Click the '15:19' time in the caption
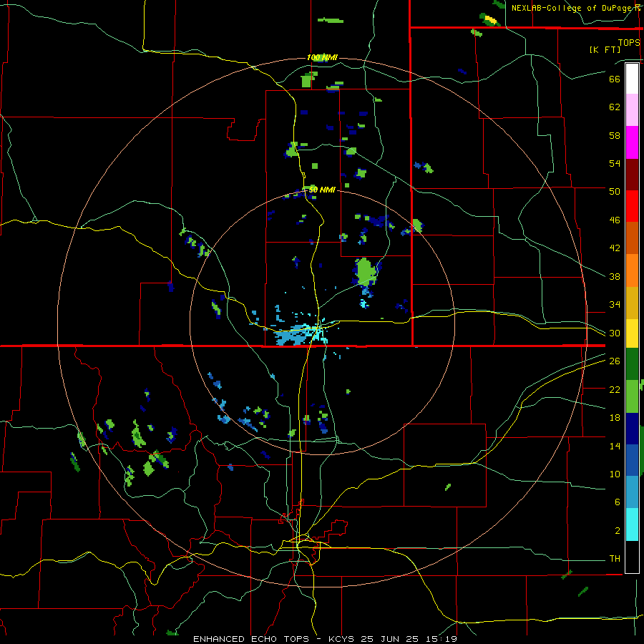Screen dimensions: 644x644 click(x=441, y=639)
